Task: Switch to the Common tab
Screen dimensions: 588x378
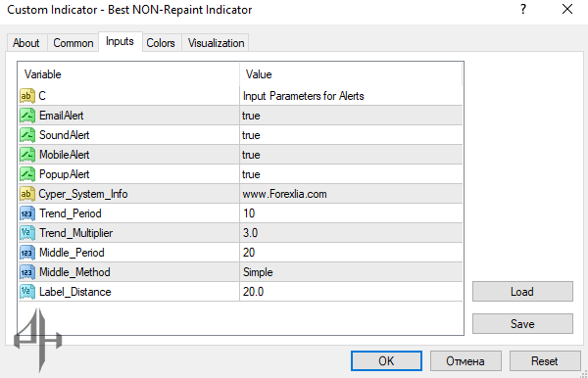Action: [73, 43]
